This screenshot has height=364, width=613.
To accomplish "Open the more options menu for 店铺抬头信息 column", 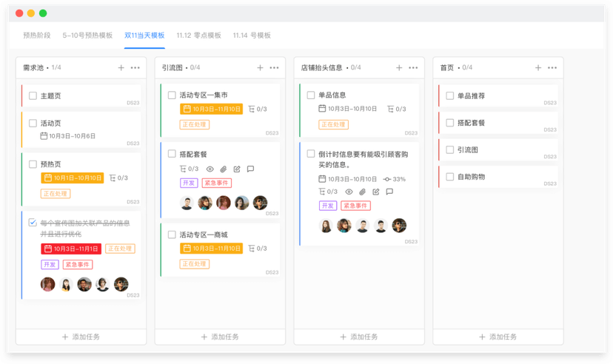I will click(413, 68).
